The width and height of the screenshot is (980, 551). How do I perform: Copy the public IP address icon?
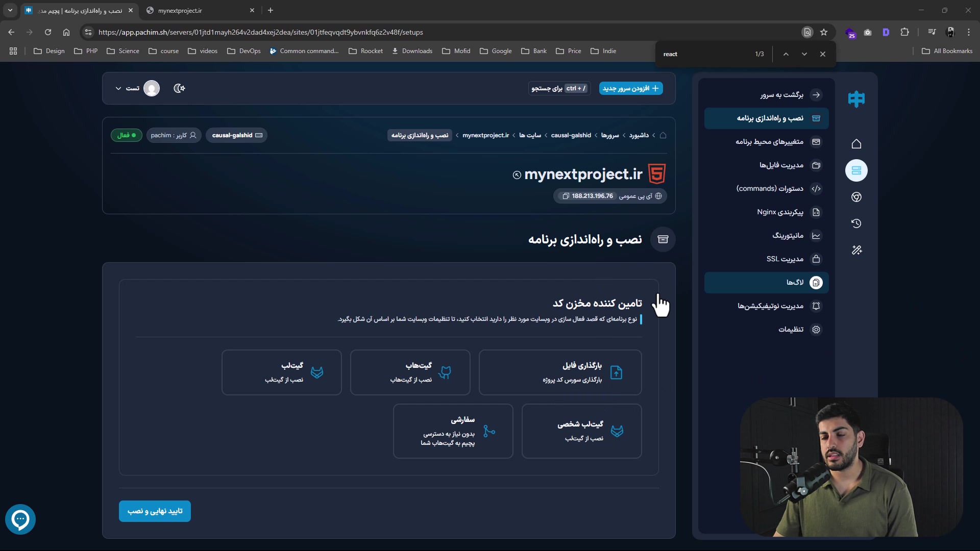[x=566, y=196]
